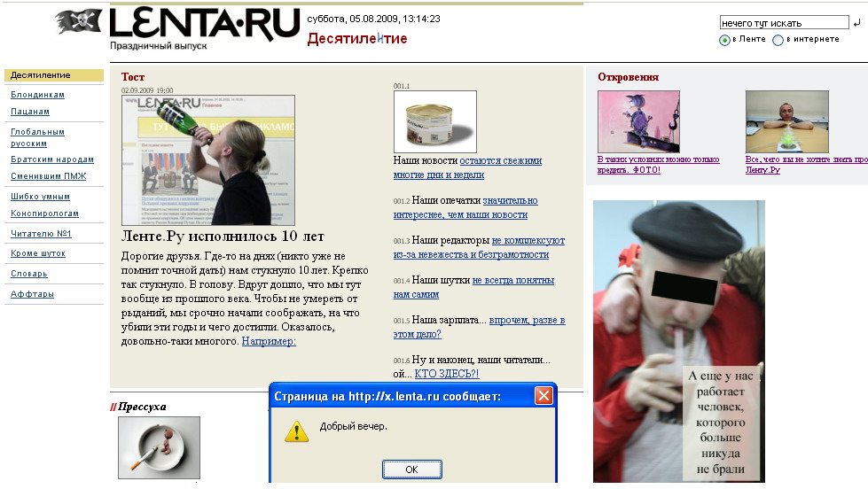Open link 'значительно интереснее, чем наши новости'
Screen dimensions: 868x489
pos(465,207)
